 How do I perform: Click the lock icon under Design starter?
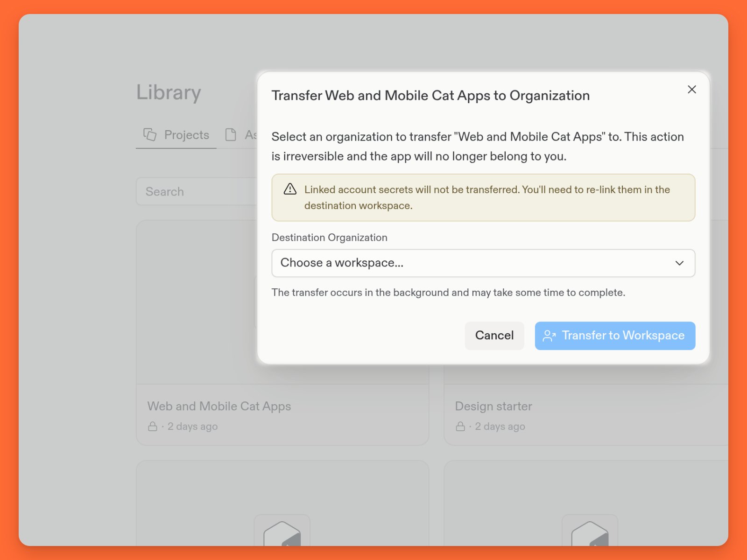[460, 427]
